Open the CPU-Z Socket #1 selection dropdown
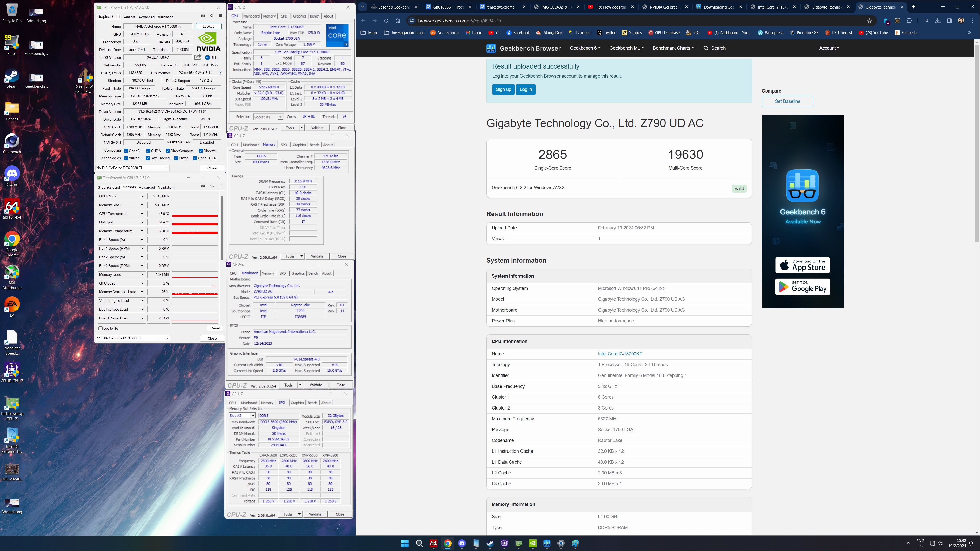The image size is (980, 551). (268, 117)
